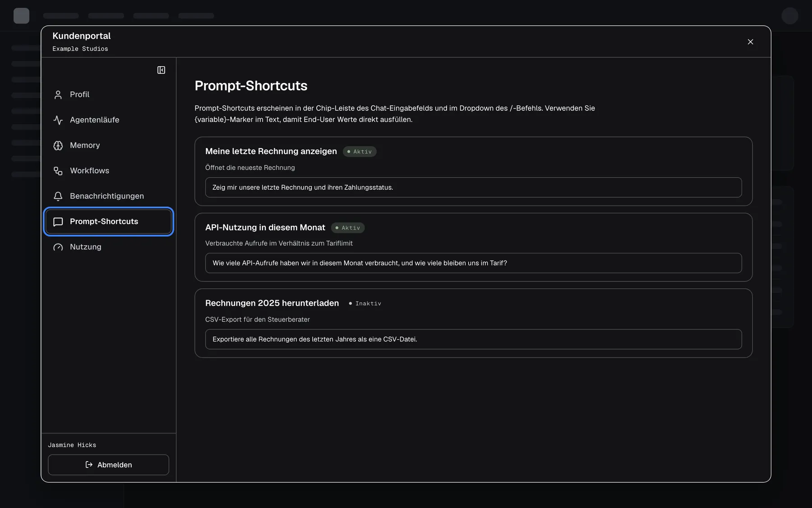Click the user name 'Jasmine Hicks'
The height and width of the screenshot is (508, 812).
point(72,445)
